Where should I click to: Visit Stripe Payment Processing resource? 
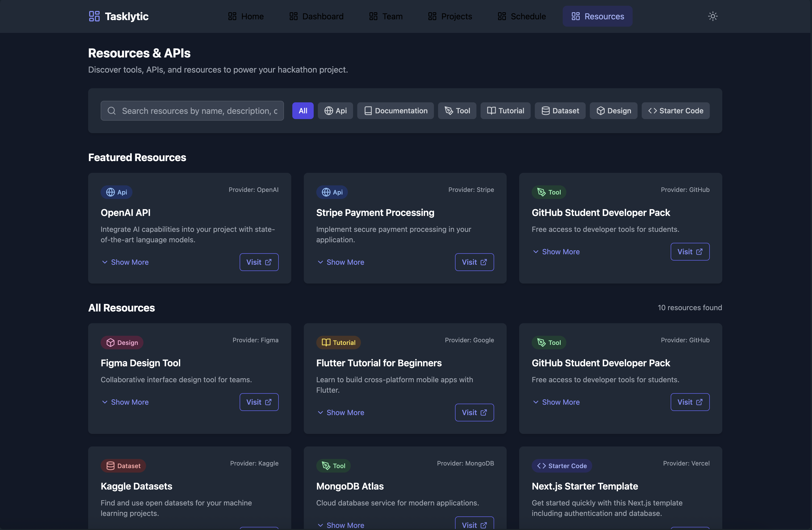click(474, 262)
